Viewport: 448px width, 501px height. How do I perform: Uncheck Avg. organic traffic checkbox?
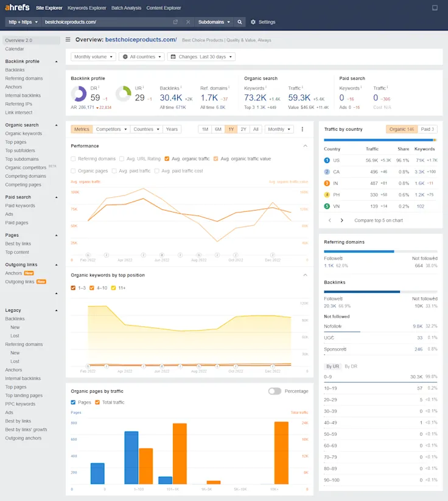coord(167,158)
